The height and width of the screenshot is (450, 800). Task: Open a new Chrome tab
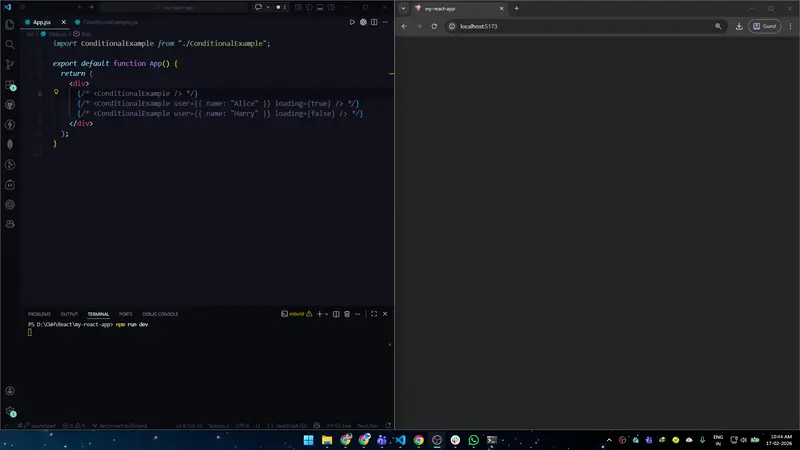point(516,8)
